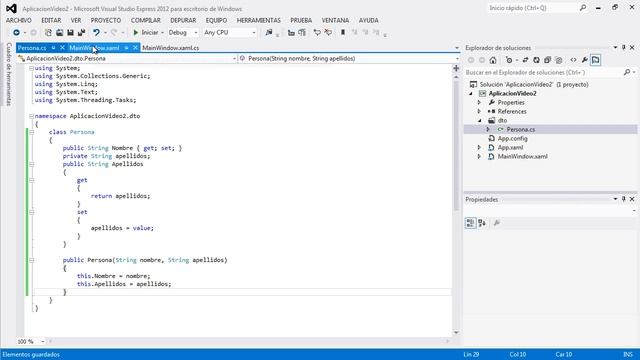Close the Persona.cs tab
This screenshot has width=640, height=360.
tap(62, 48)
